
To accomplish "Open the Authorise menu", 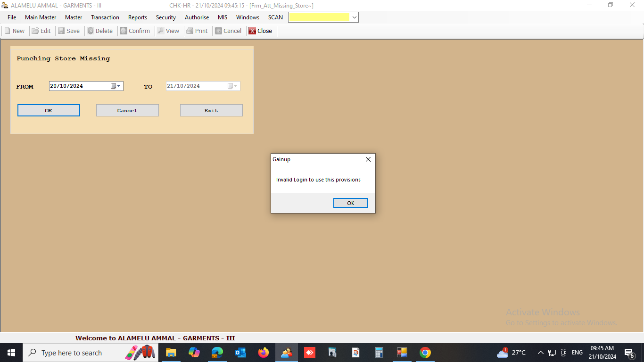I will [197, 17].
